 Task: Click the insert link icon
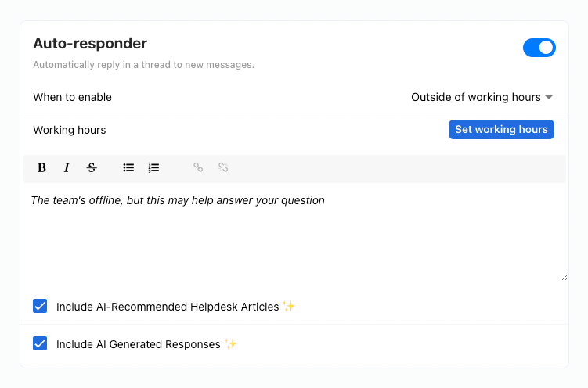pos(198,167)
